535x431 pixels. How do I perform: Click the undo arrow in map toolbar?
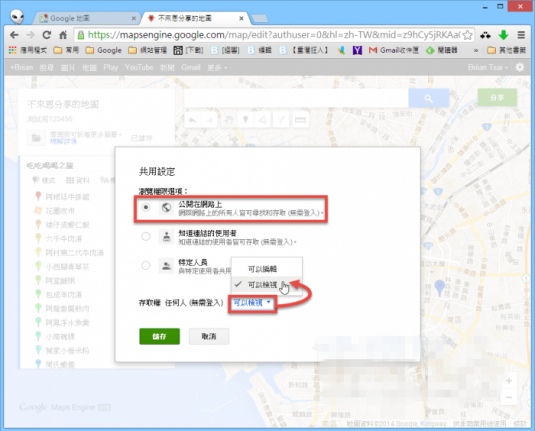click(192, 120)
